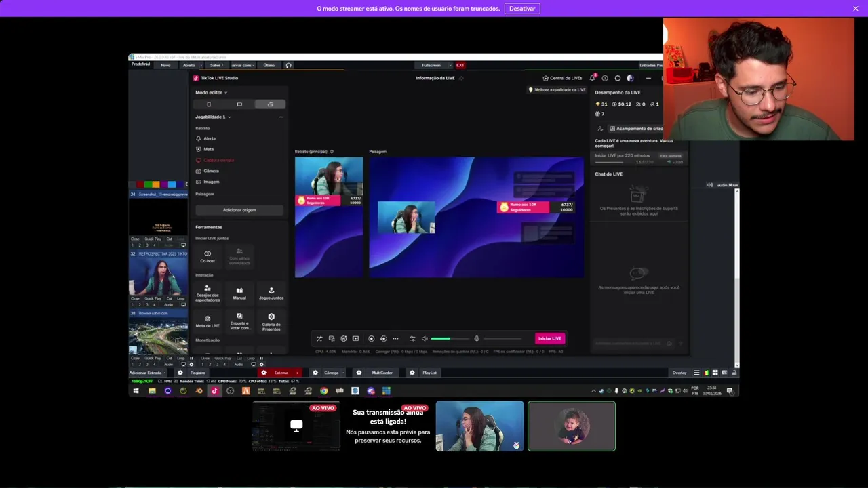Open the help question mark icon
868x488 pixels.
pos(605,78)
